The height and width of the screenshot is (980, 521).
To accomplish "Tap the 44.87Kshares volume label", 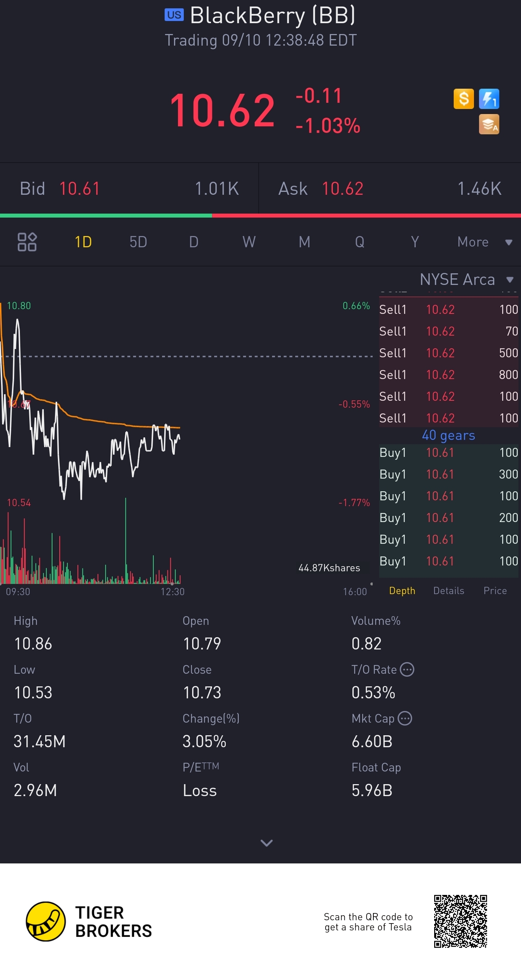I will coord(329,568).
